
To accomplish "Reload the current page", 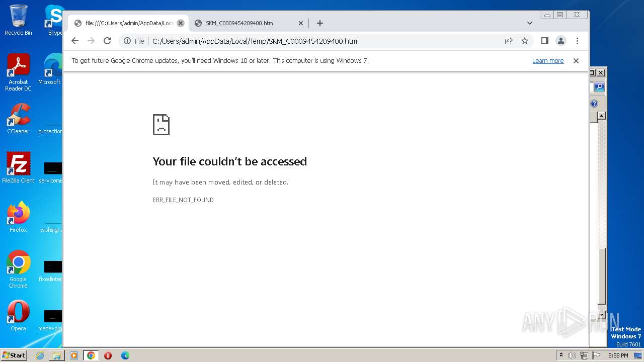I will pos(107,41).
